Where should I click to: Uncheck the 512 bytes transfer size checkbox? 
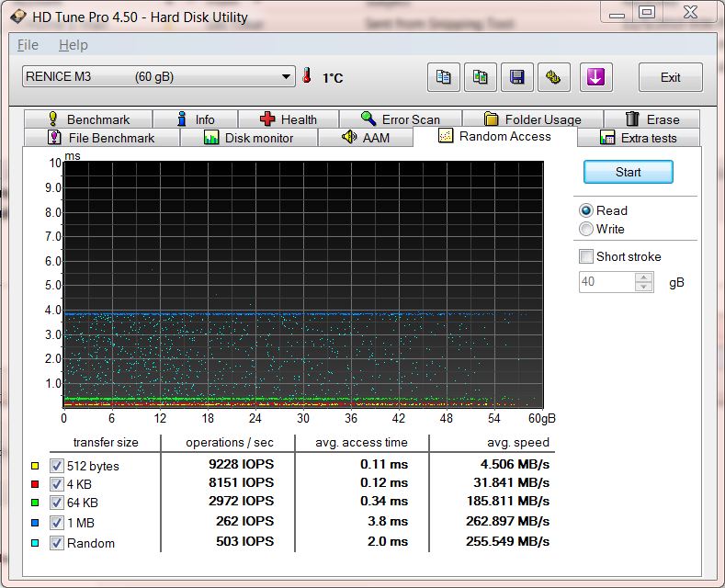pos(56,466)
